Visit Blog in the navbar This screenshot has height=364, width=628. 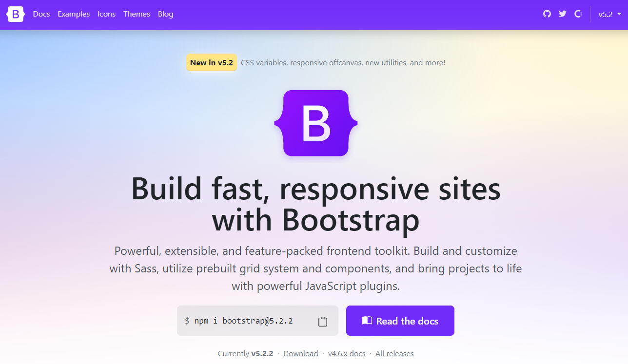166,14
